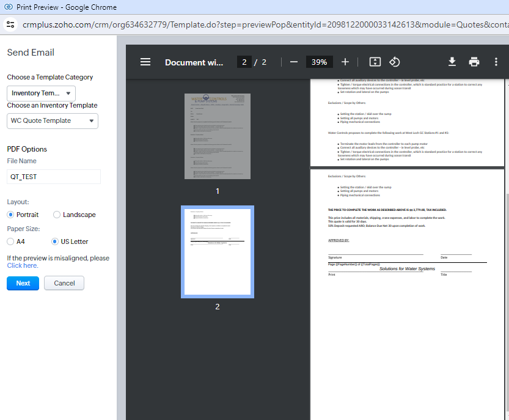Click the 'Send Email' heading
The width and height of the screenshot is (509, 420).
(x=31, y=53)
